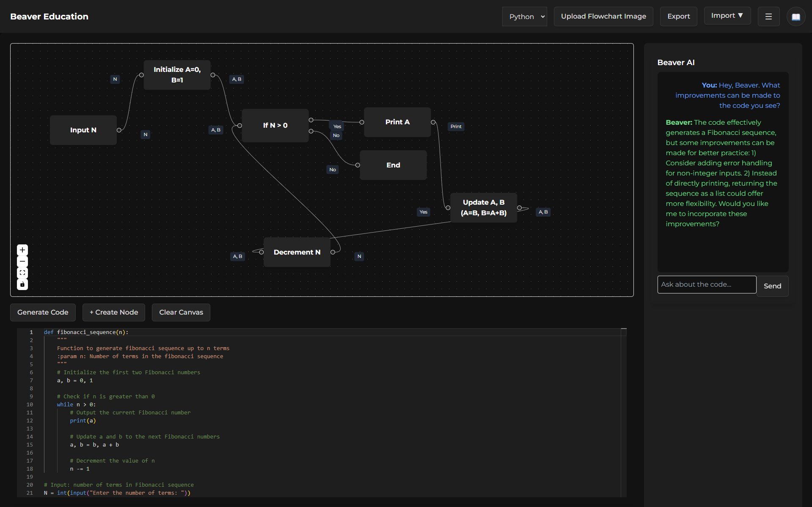812x507 pixels.
Task: Click line number 21 in code gutter
Action: (x=30, y=493)
